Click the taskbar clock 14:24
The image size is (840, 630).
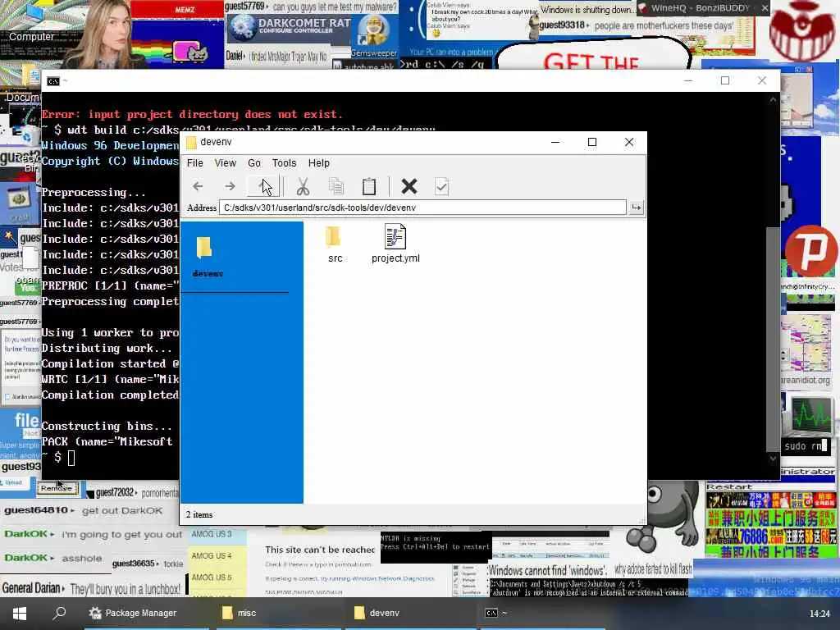coord(819,614)
